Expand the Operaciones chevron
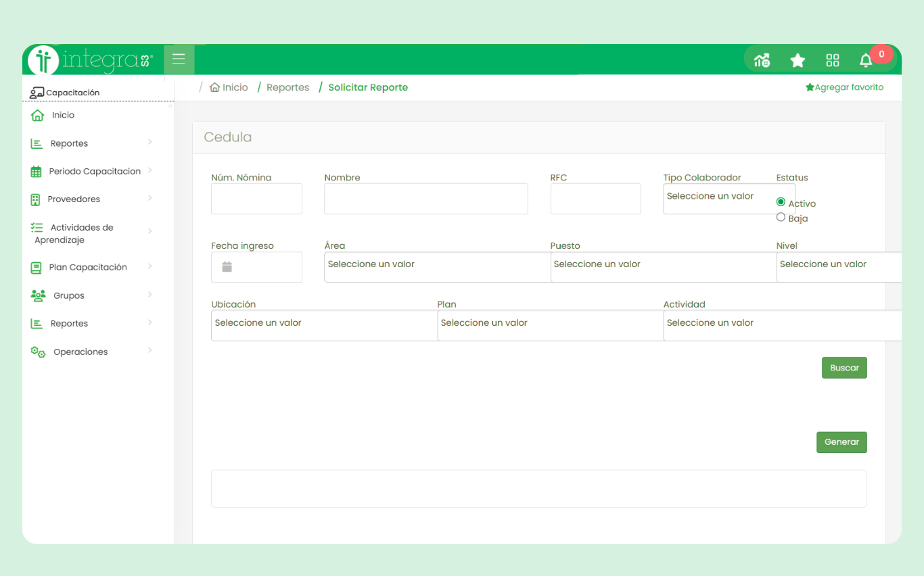The width and height of the screenshot is (924, 576). (150, 351)
